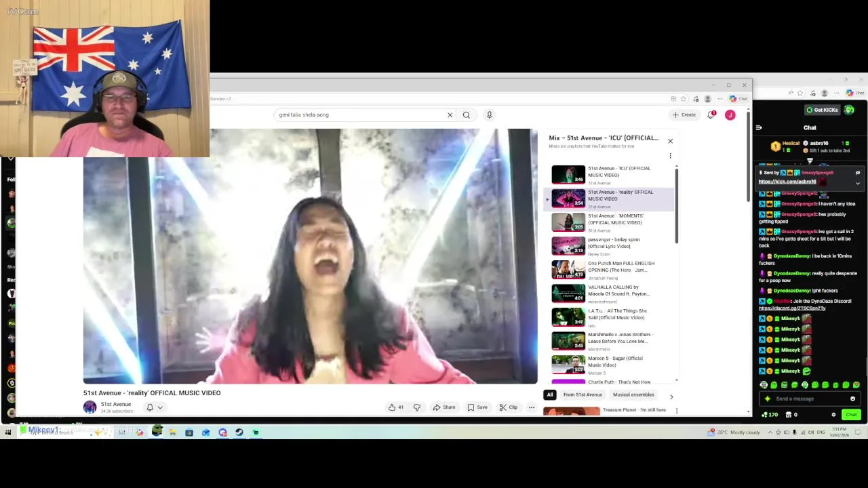The width and height of the screenshot is (868, 488).
Task: Collapse Kick chat with sidebar toggle icon
Action: pos(759,127)
